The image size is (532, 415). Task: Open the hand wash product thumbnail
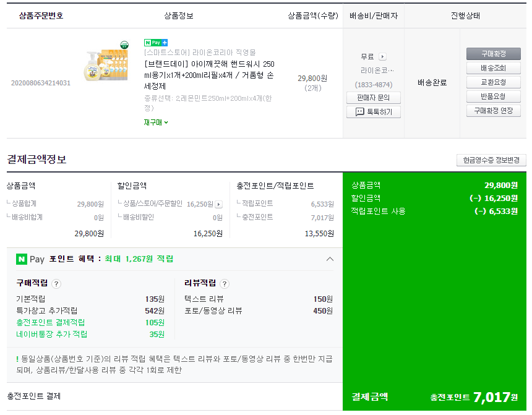pyautogui.click(x=107, y=61)
